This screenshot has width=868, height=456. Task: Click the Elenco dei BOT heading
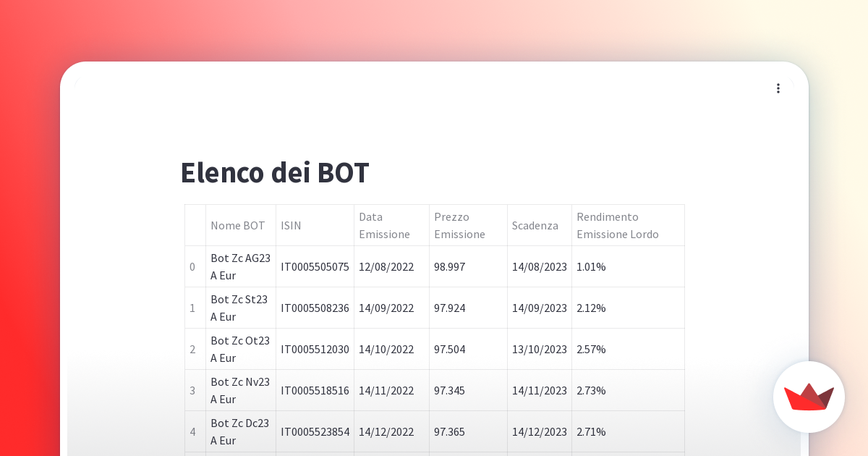pyautogui.click(x=275, y=173)
